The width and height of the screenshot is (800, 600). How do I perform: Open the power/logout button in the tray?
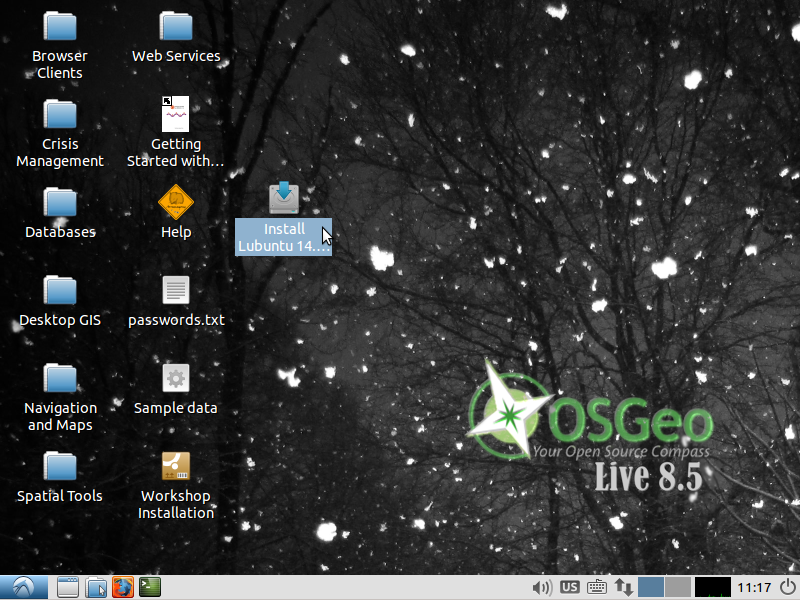click(x=788, y=587)
